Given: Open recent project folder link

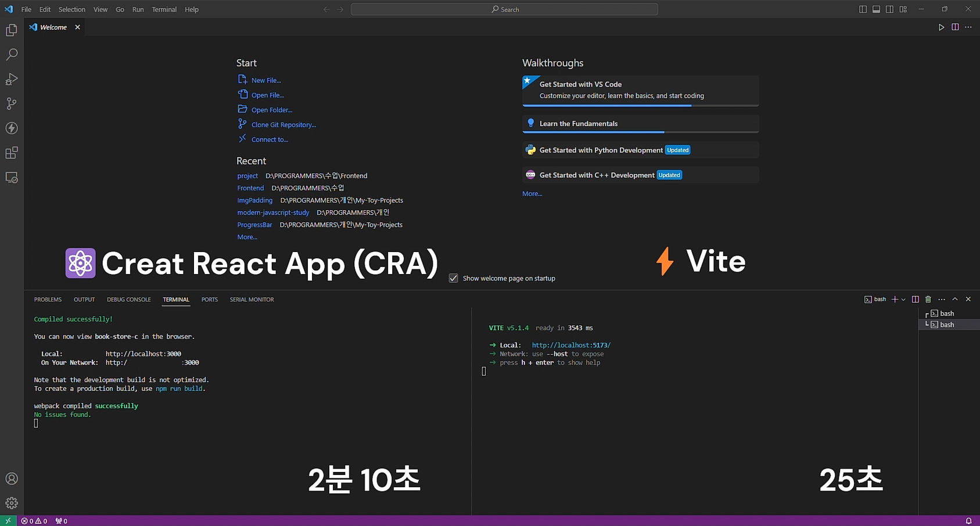Looking at the screenshot, I should [247, 176].
